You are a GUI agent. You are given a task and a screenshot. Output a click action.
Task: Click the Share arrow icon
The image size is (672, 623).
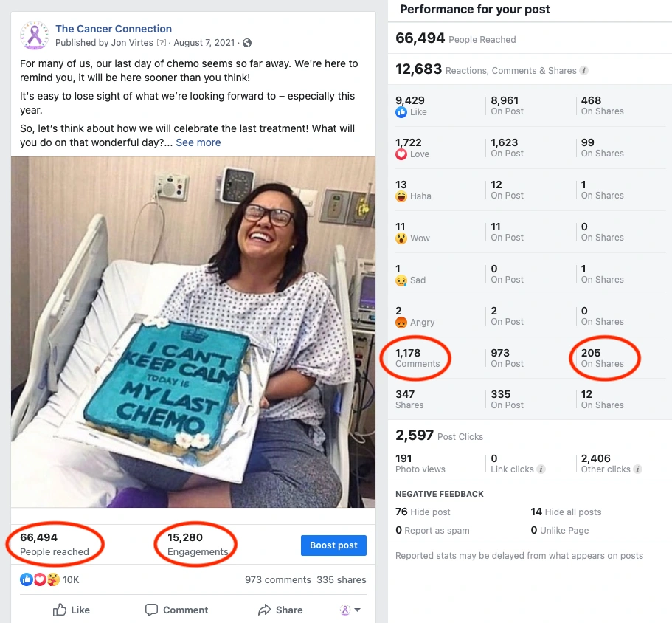[264, 610]
